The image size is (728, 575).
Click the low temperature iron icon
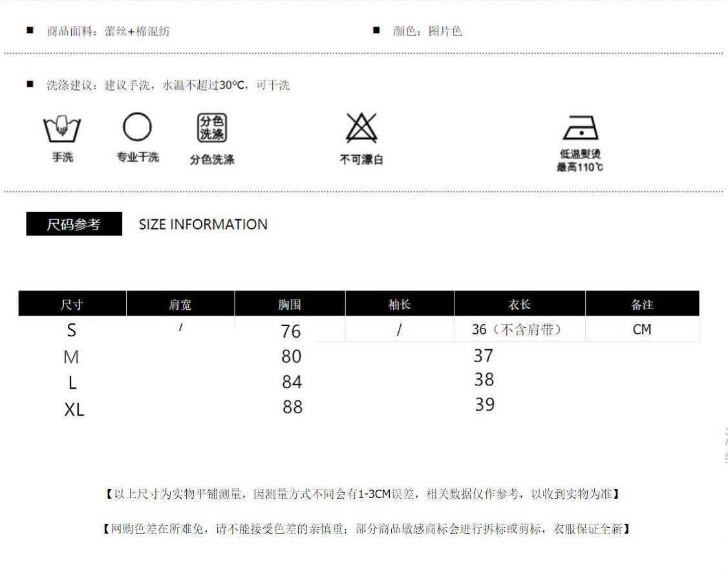click(580, 128)
